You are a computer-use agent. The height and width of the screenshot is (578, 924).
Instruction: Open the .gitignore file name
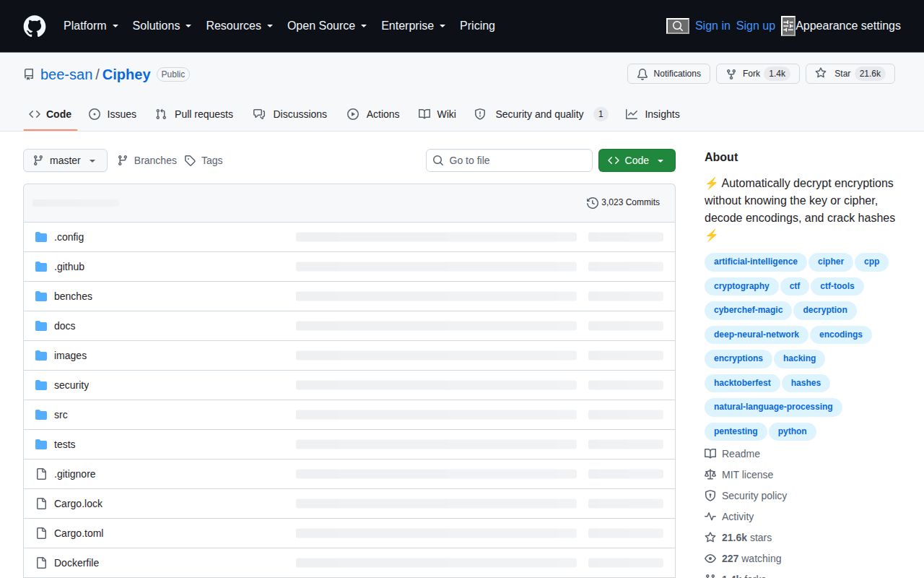75,474
